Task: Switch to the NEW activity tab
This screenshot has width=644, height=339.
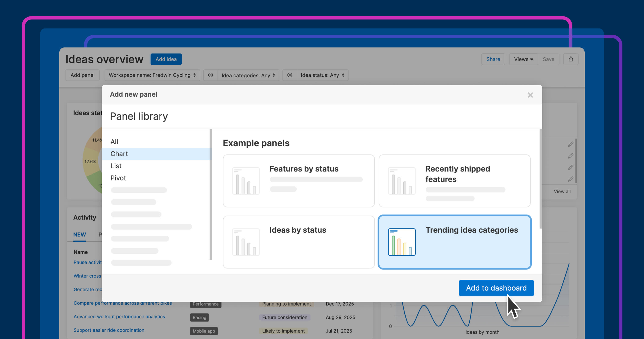Action: [x=79, y=235]
